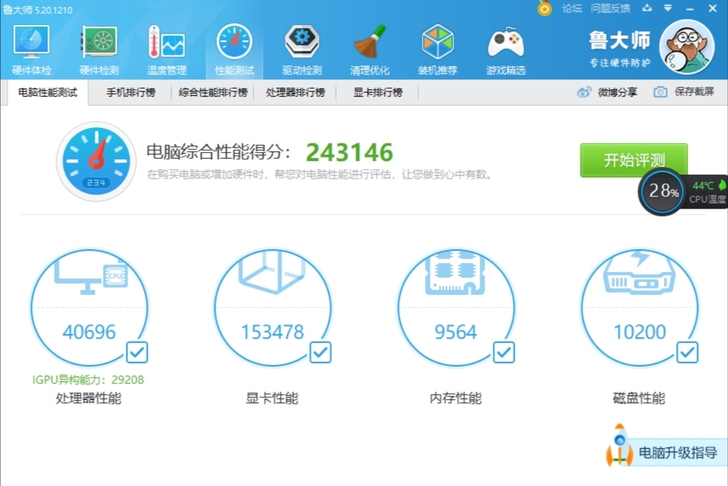Uncheck the 内存性能 checkbox
Screen dimensions: 728x486
[504, 352]
